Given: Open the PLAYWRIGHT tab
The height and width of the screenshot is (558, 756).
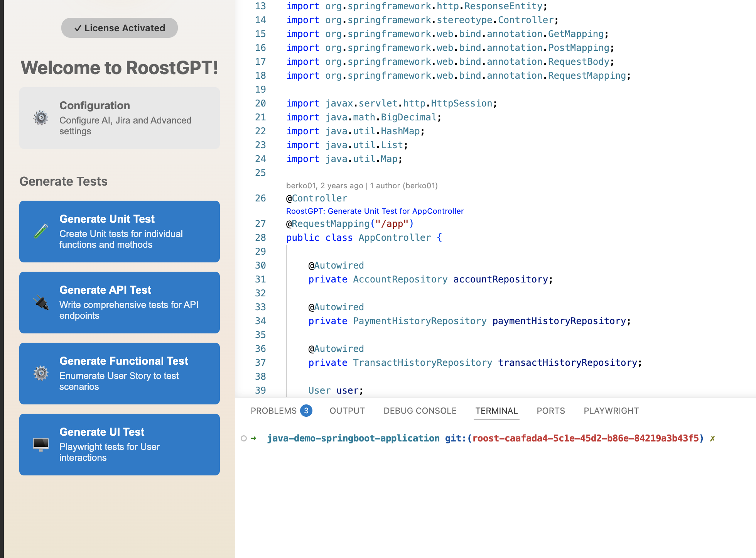Looking at the screenshot, I should click(611, 411).
